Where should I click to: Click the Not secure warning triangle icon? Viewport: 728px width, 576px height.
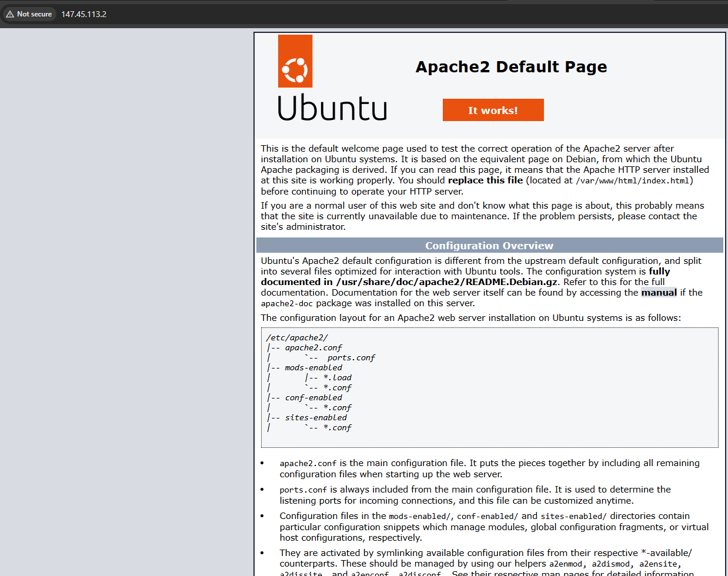[x=10, y=14]
